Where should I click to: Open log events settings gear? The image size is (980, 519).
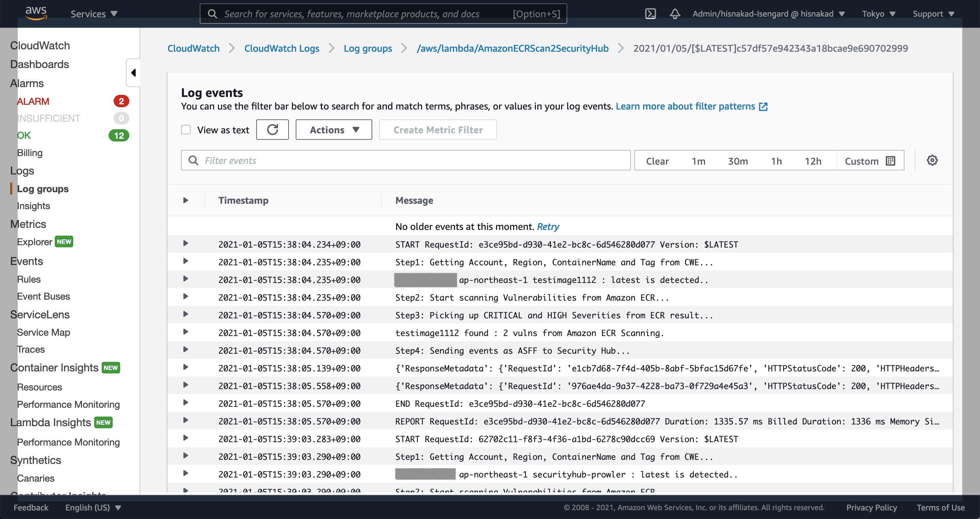coord(932,161)
